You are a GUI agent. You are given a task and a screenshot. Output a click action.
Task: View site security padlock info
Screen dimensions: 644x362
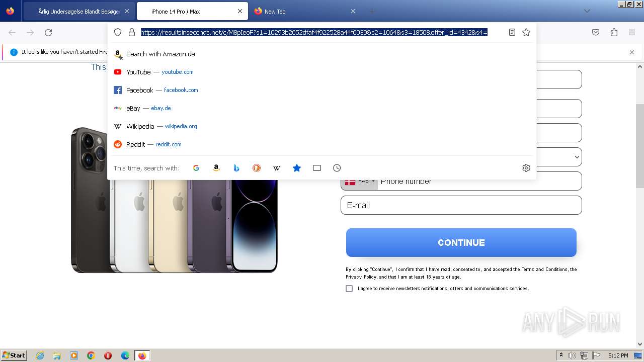[132, 32]
